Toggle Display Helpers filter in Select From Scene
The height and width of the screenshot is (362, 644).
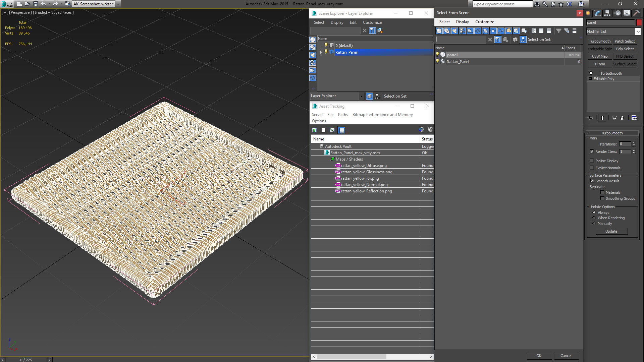(x=470, y=31)
